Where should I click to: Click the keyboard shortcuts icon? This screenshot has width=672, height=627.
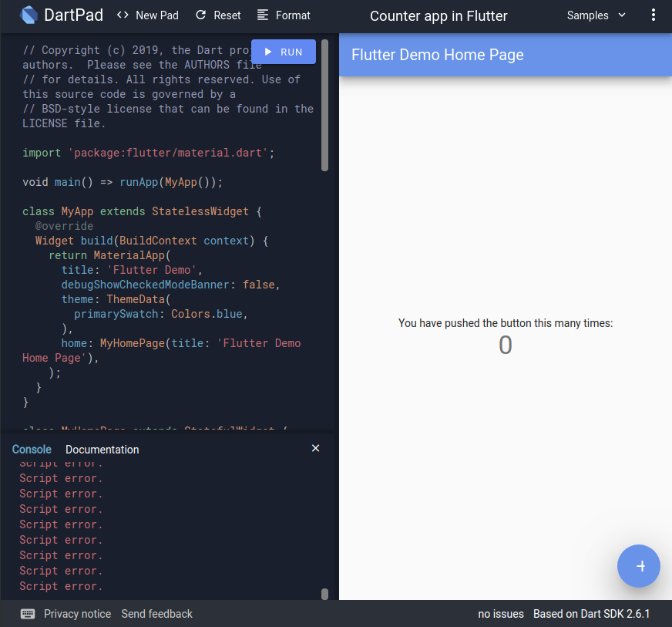pos(28,614)
